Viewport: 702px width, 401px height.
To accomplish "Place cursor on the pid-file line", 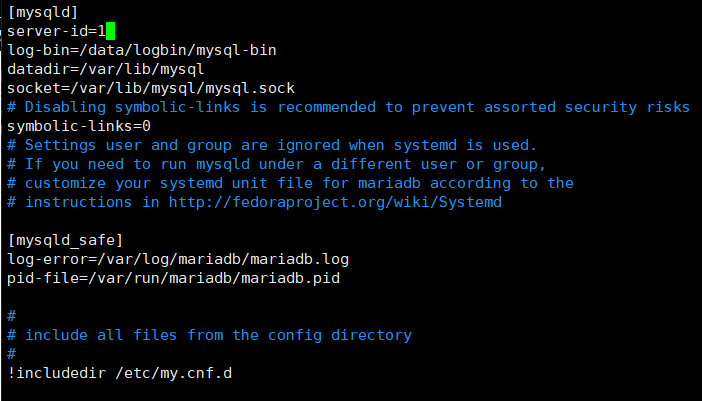I will (173, 278).
